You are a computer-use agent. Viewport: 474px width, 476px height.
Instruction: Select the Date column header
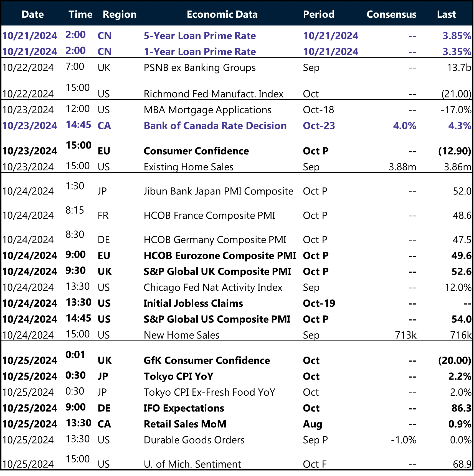click(32, 14)
